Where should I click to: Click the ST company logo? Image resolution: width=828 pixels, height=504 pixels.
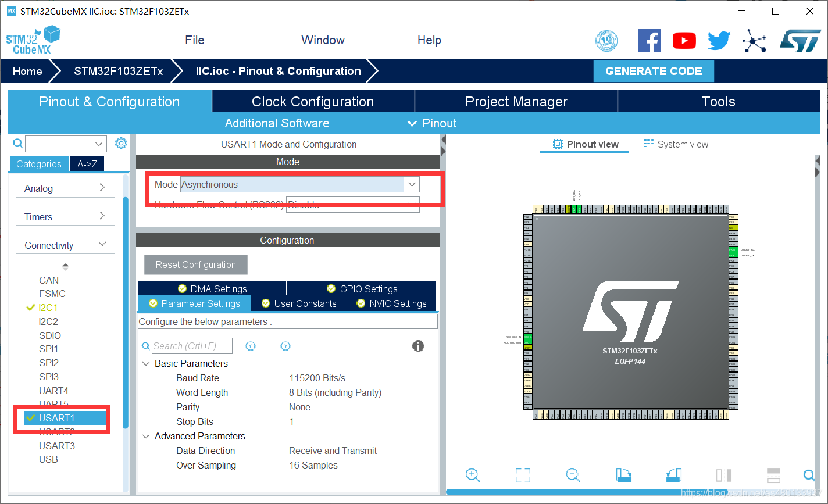tap(800, 41)
